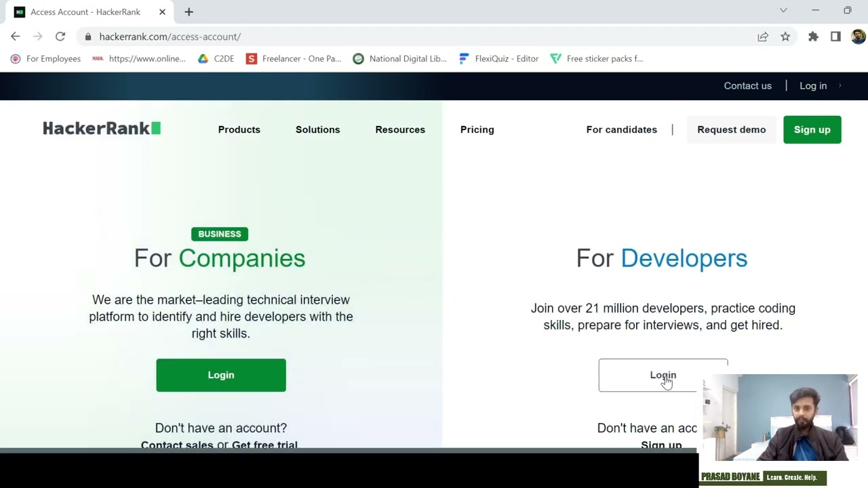This screenshot has width=868, height=488.
Task: Bookmark this page with the star icon
Action: coord(785,37)
